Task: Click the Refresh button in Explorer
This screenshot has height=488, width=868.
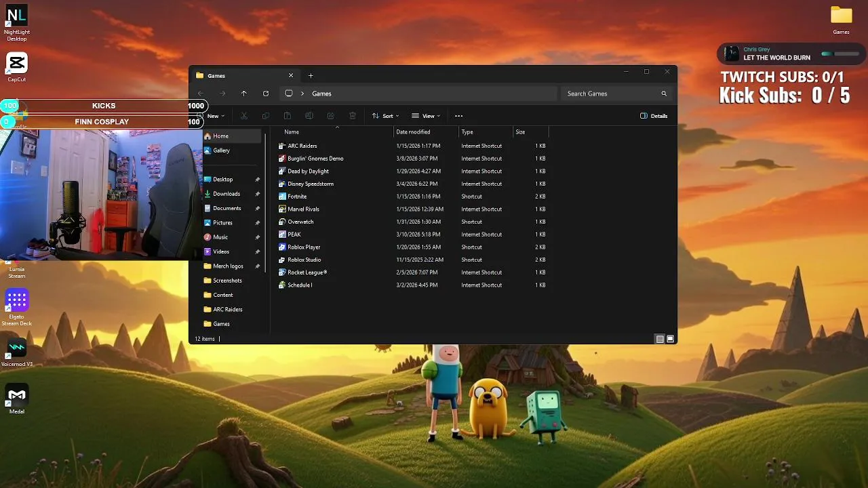Action: (266, 94)
